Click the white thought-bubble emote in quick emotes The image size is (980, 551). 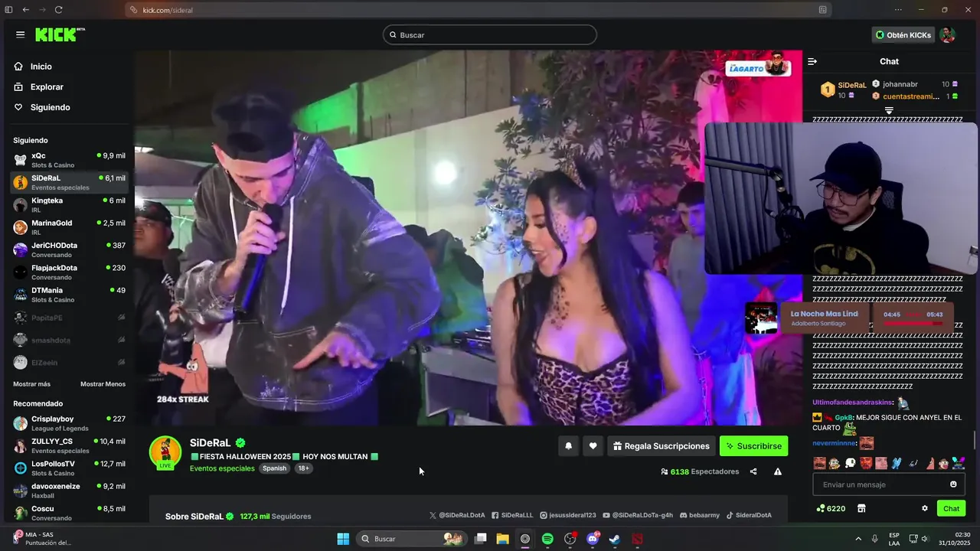850,463
